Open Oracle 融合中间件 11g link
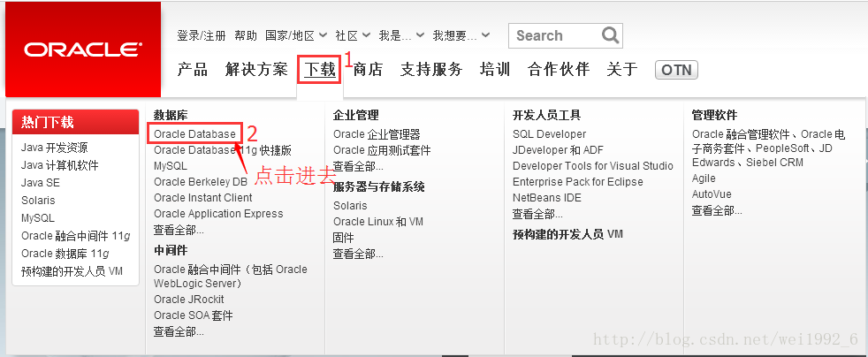 [76, 236]
